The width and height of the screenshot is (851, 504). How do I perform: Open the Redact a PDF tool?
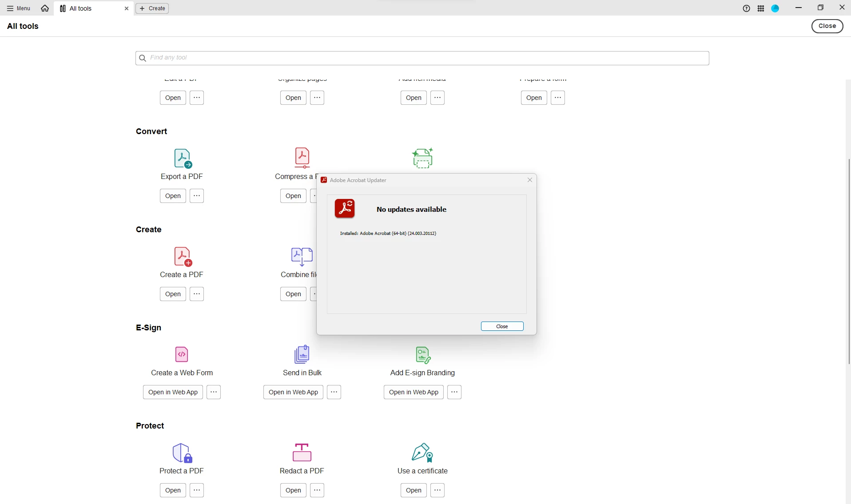tap(293, 490)
